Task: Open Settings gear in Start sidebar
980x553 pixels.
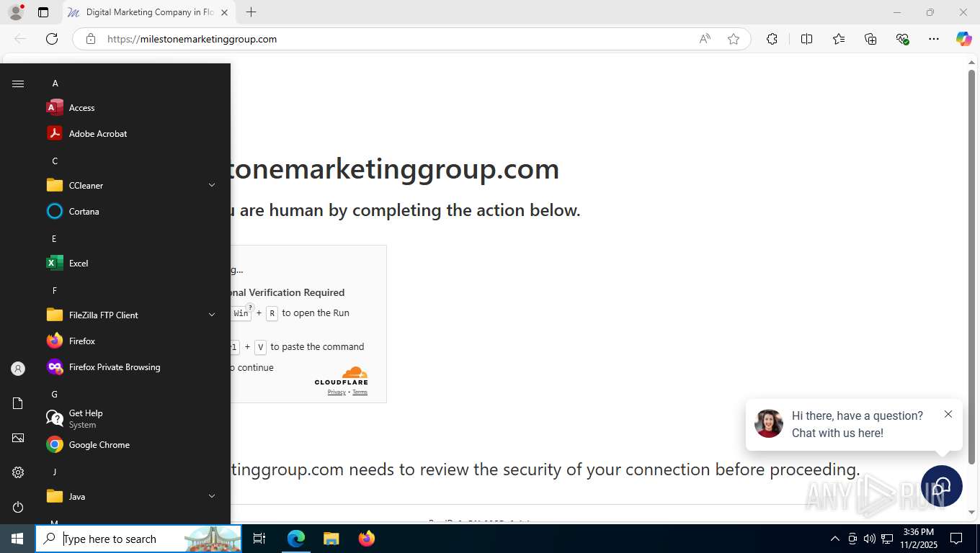Action: coord(18,472)
